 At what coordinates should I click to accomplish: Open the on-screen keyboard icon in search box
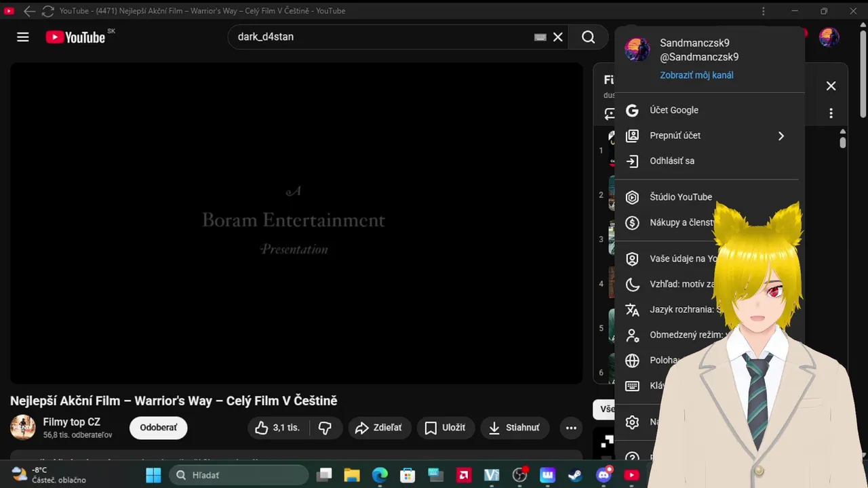pyautogui.click(x=540, y=37)
